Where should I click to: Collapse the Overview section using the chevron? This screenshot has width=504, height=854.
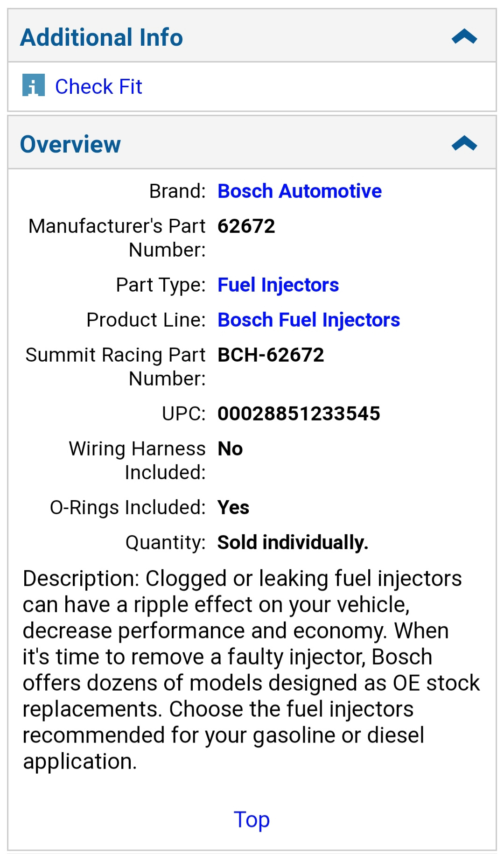[464, 144]
